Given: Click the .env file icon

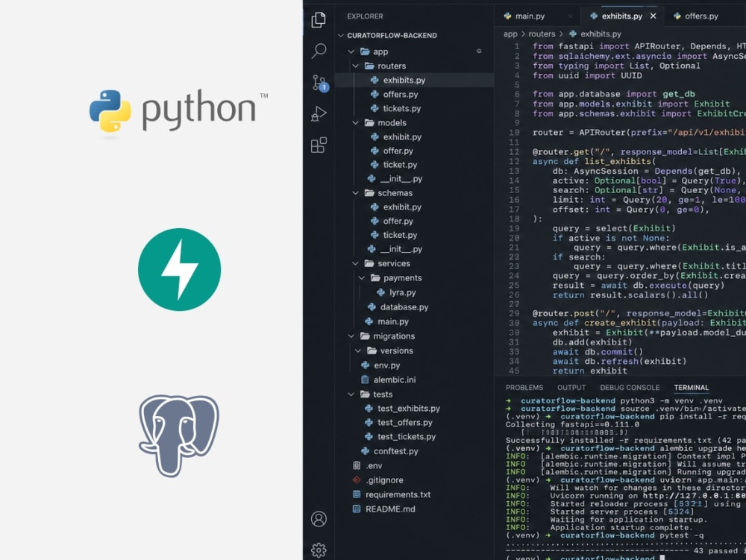Looking at the screenshot, I should pyautogui.click(x=357, y=466).
